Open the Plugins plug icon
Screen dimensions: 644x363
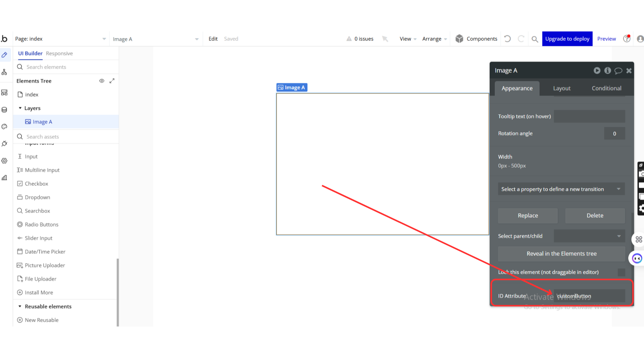pyautogui.click(x=4, y=144)
